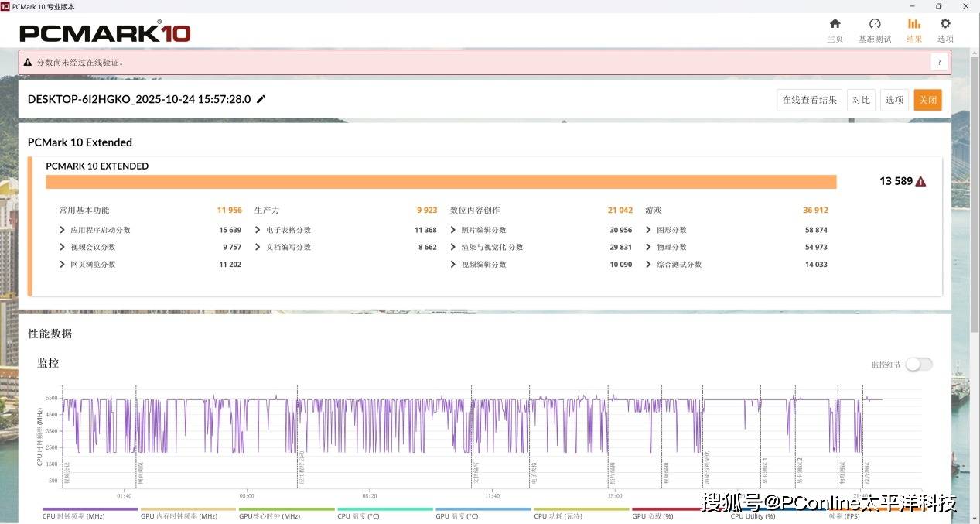Viewport: 980px width, 524px height.
Task: Expand the 应用程序启动分数 row
Action: [63, 230]
